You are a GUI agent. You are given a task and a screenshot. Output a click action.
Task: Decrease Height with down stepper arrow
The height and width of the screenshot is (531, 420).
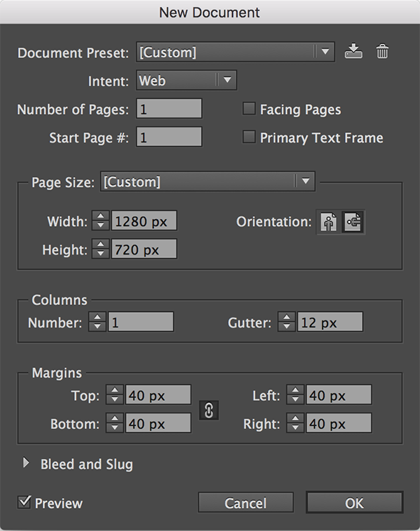pyautogui.click(x=101, y=254)
